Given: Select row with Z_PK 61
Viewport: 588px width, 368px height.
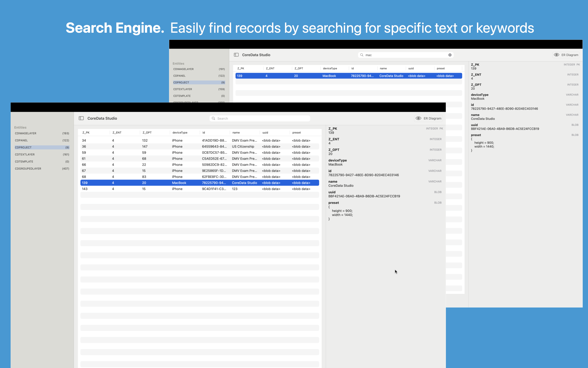Looking at the screenshot, I should (199, 159).
